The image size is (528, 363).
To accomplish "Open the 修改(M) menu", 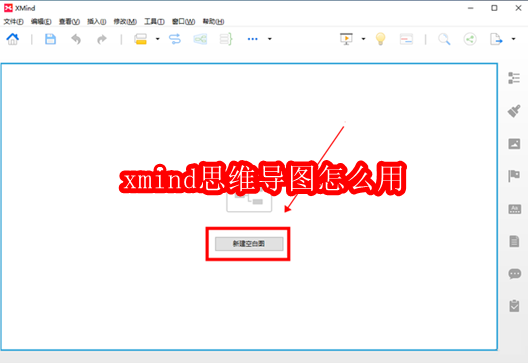I will [125, 22].
